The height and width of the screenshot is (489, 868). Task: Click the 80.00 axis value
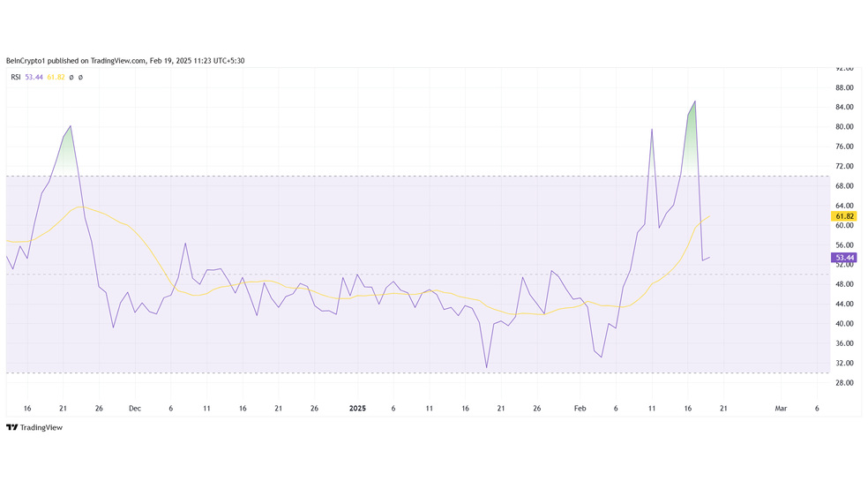(x=844, y=127)
